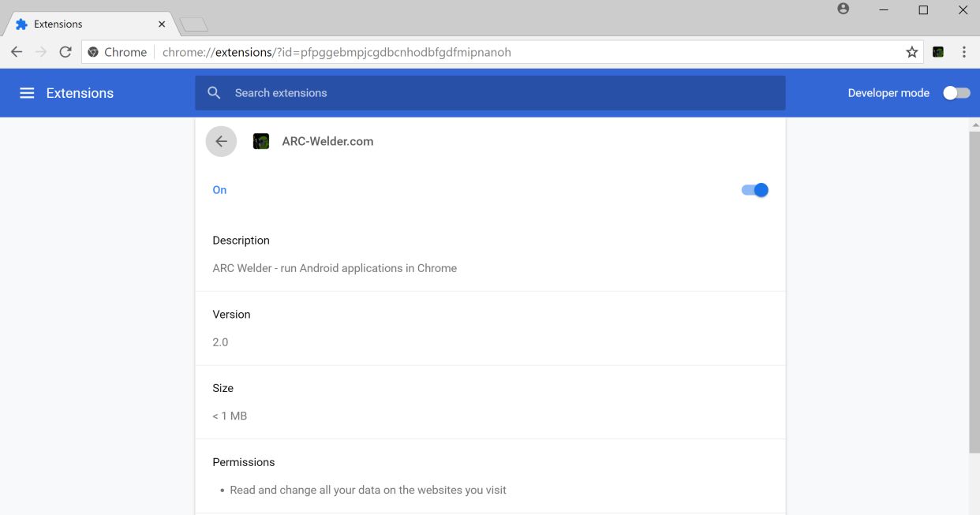The height and width of the screenshot is (515, 980).
Task: Open a new browser tab
Action: pyautogui.click(x=194, y=24)
